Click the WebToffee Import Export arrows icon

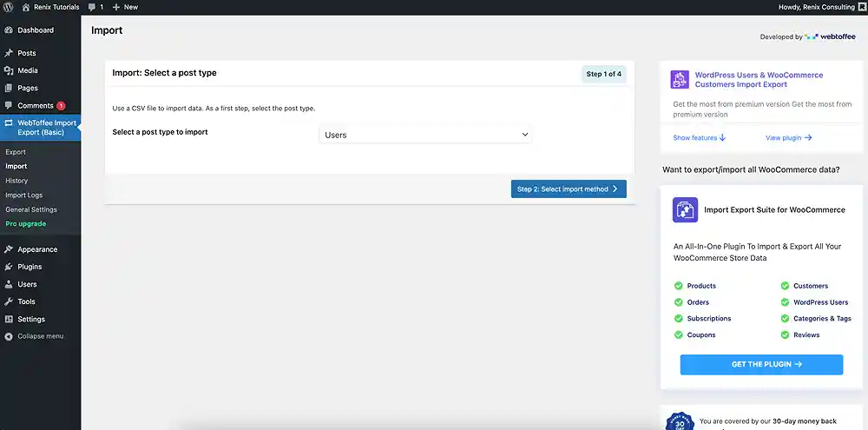tap(9, 123)
